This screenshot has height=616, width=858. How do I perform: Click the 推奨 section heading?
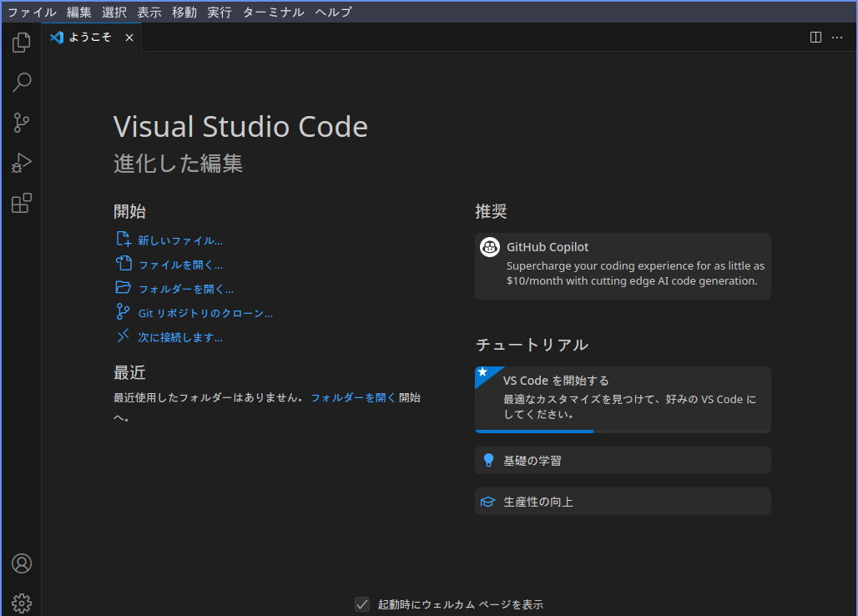[x=491, y=211]
